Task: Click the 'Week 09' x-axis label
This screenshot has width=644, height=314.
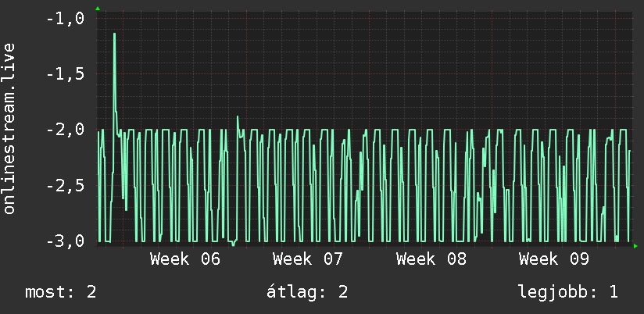Action: tap(553, 259)
